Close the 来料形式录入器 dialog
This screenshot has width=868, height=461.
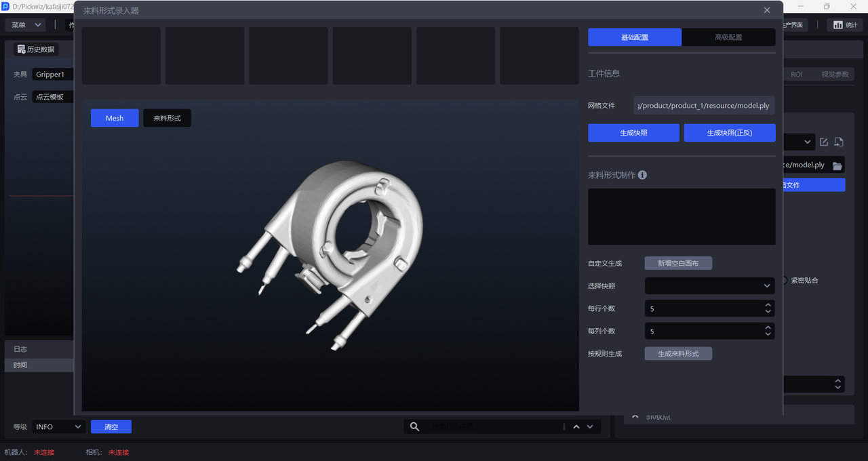point(767,10)
